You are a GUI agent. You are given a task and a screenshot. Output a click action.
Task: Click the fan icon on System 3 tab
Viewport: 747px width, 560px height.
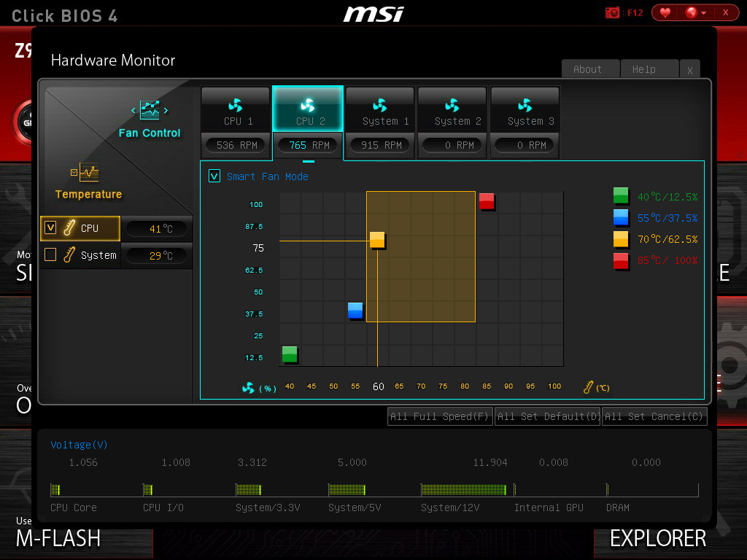pos(525,105)
